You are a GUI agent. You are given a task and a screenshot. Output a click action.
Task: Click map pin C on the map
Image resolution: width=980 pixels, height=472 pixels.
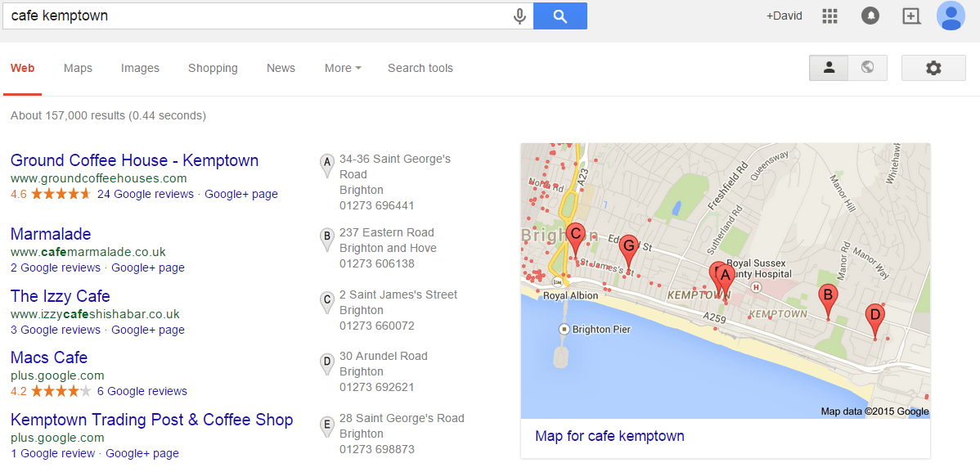575,235
